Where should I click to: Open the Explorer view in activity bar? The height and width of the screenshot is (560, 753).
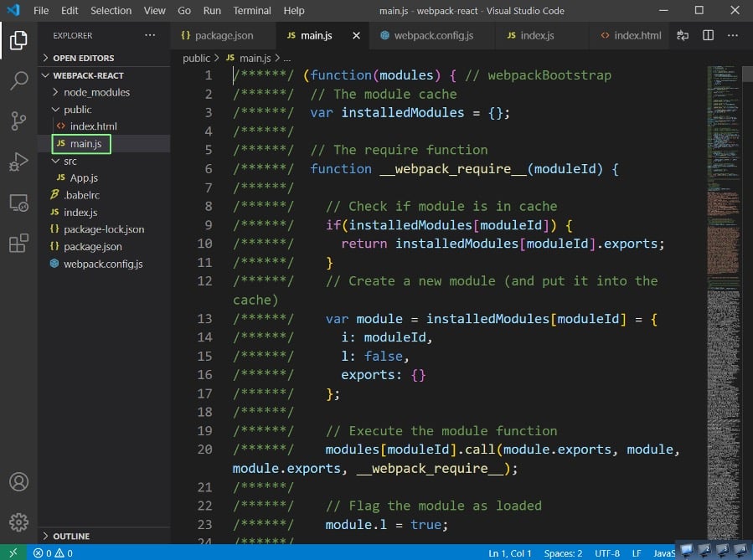pyautogui.click(x=18, y=40)
